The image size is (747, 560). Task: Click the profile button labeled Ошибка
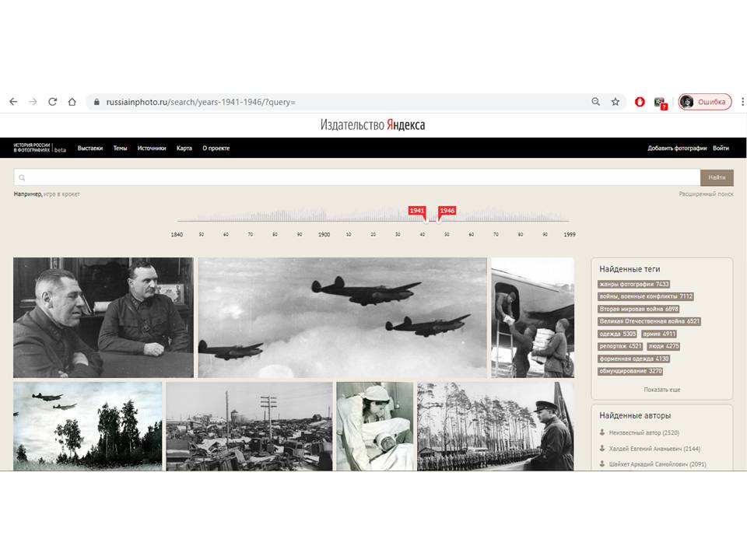point(705,102)
